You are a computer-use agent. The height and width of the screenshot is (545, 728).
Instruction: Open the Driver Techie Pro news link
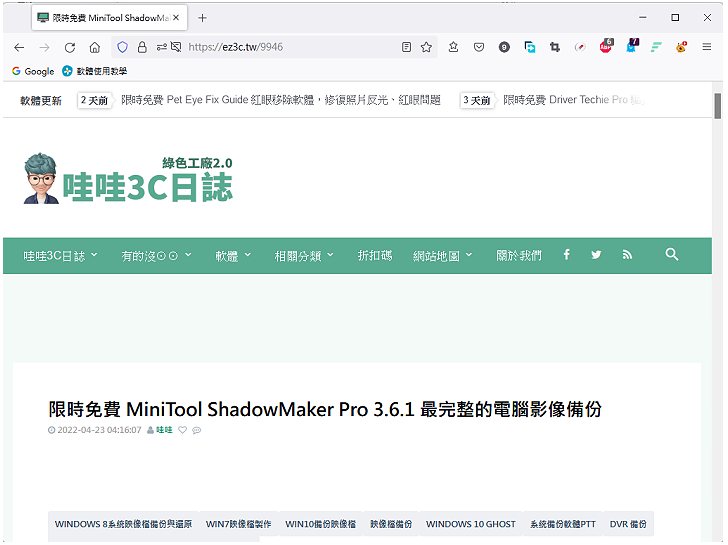[x=574, y=100]
